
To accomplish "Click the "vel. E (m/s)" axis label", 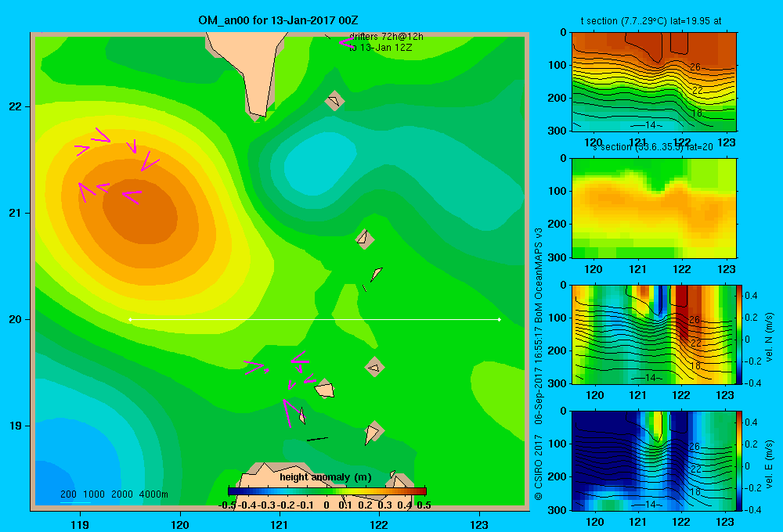I will point(770,464).
